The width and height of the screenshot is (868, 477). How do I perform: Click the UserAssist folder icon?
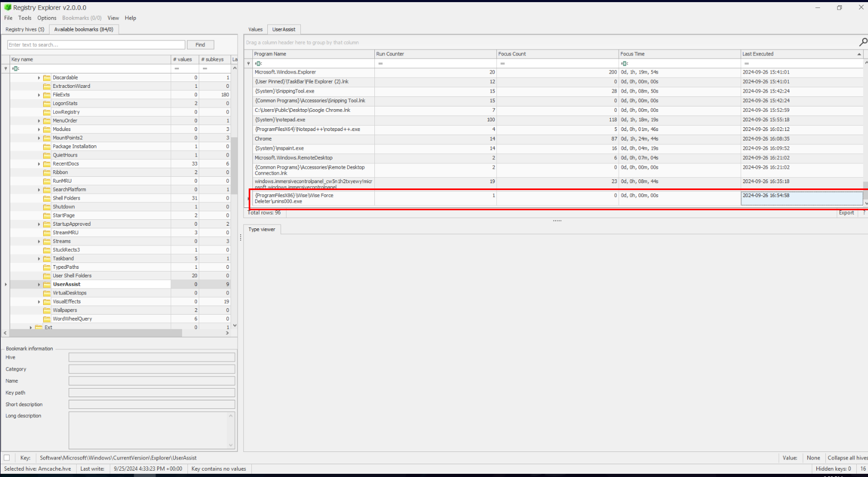point(47,284)
